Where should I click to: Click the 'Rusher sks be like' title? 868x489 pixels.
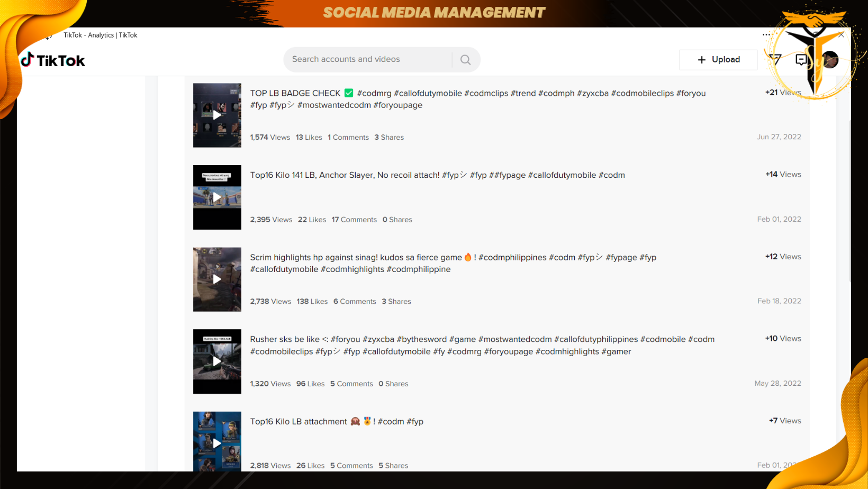click(x=285, y=339)
